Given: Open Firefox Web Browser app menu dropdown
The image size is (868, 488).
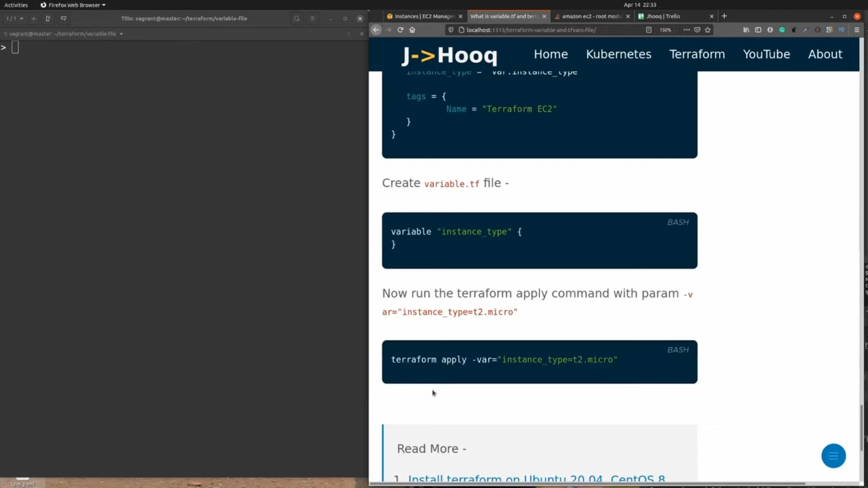Looking at the screenshot, I should [x=73, y=5].
